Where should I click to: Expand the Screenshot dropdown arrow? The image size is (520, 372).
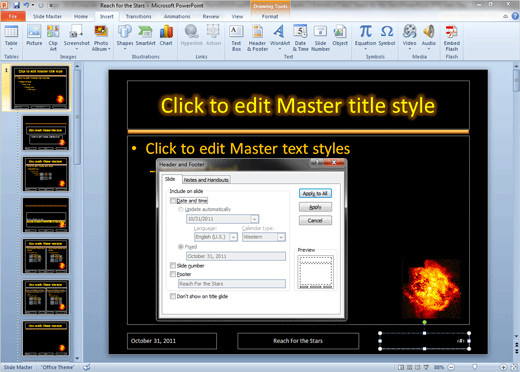[76, 49]
